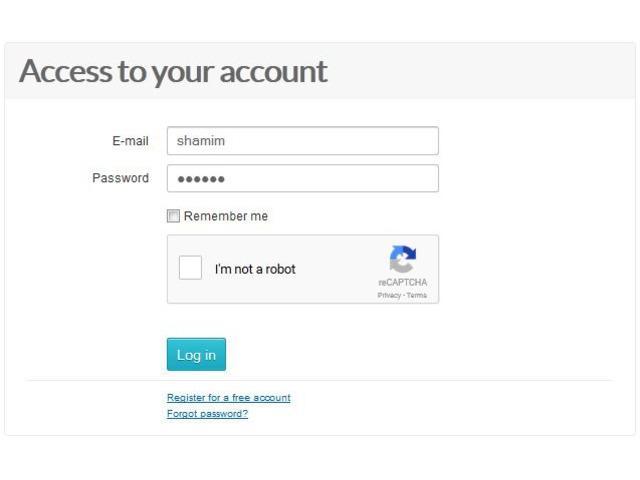Tick the "I'm not a robot" checkbox

[190, 268]
